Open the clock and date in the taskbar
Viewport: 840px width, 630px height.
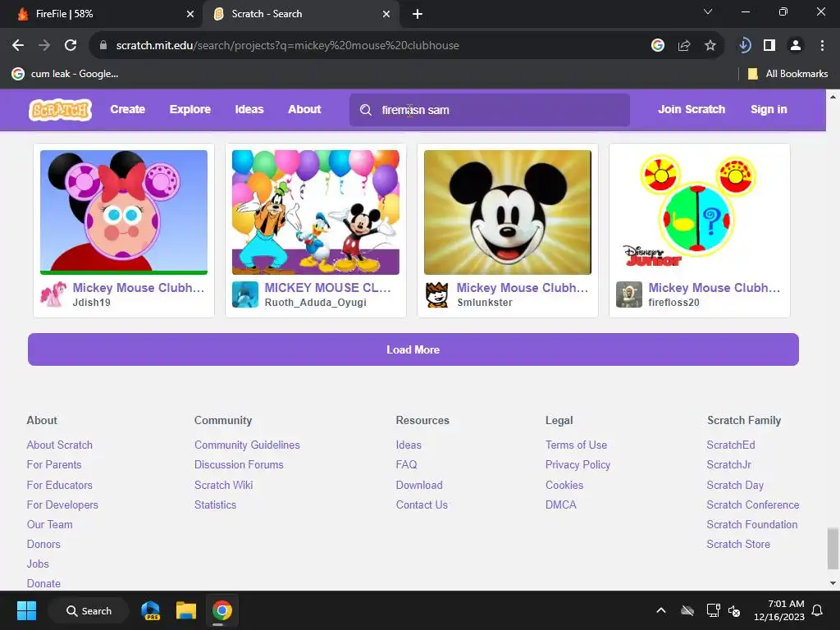point(779,610)
